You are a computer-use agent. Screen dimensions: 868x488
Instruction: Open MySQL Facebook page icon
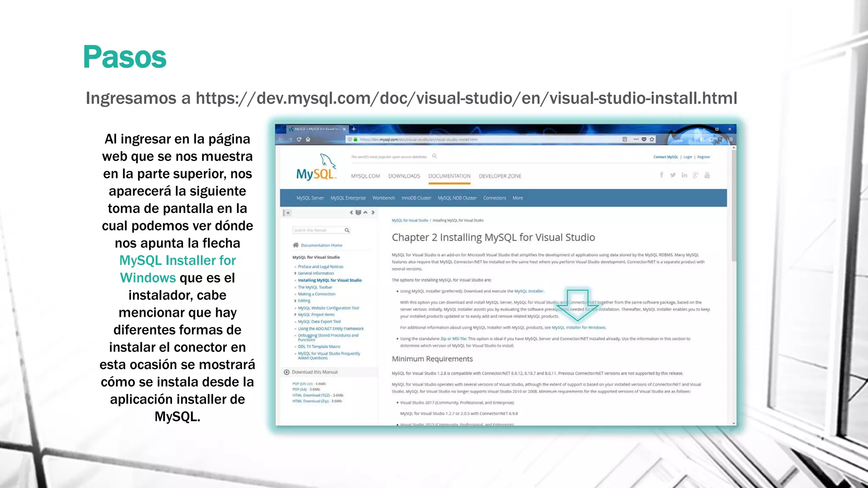pos(662,175)
